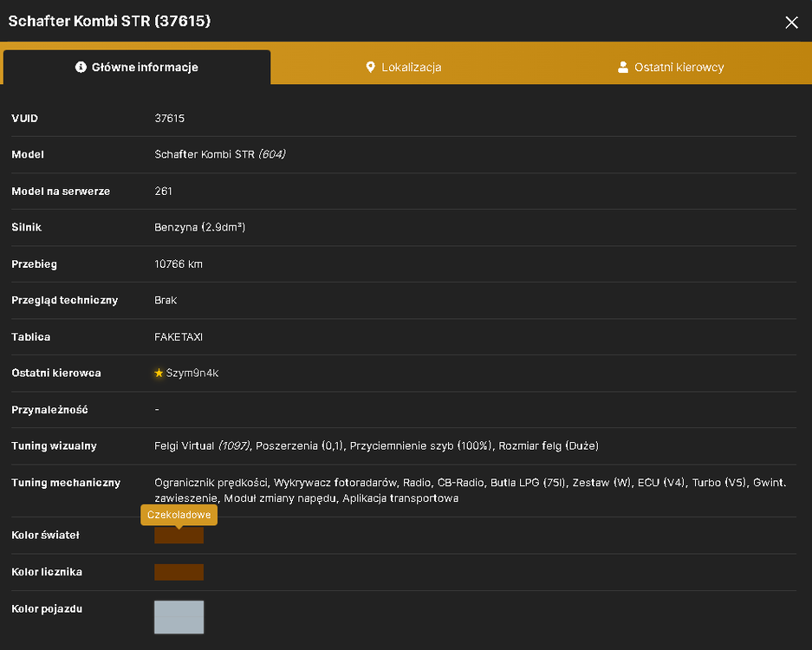This screenshot has height=650, width=812.
Task: Click the Tuning mechaniczny values text
Action: tap(471, 491)
